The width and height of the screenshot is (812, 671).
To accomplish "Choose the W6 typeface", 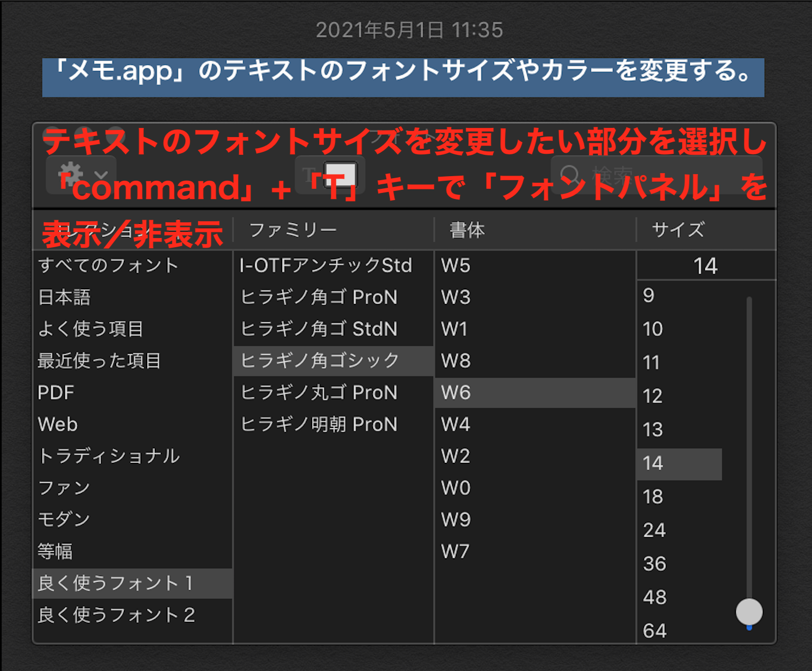I will pyautogui.click(x=535, y=392).
